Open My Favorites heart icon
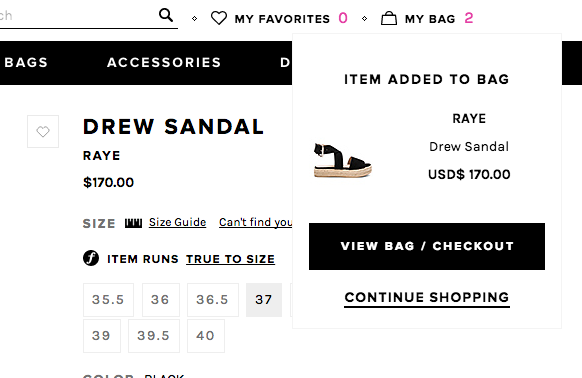 click(x=219, y=18)
